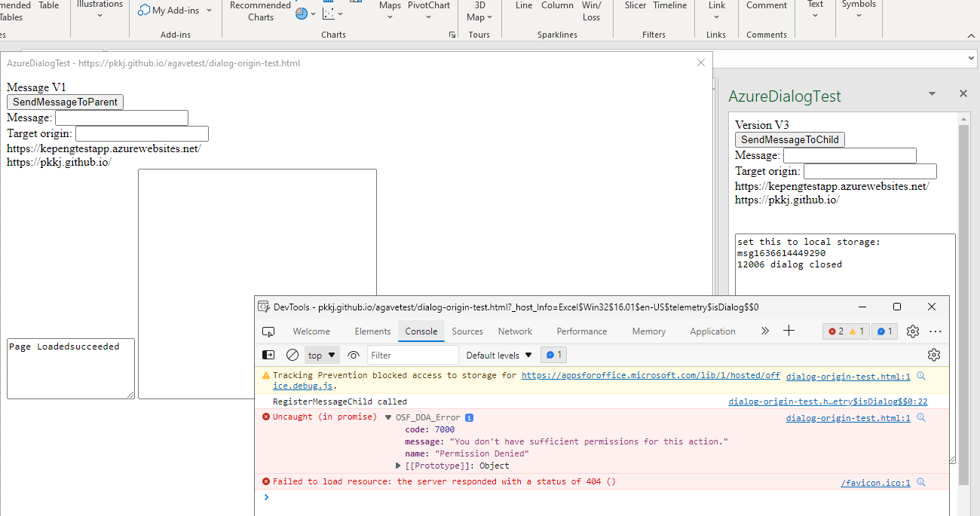The width and height of the screenshot is (980, 516).
Task: Toggle the live expression eye icon
Action: tap(352, 354)
